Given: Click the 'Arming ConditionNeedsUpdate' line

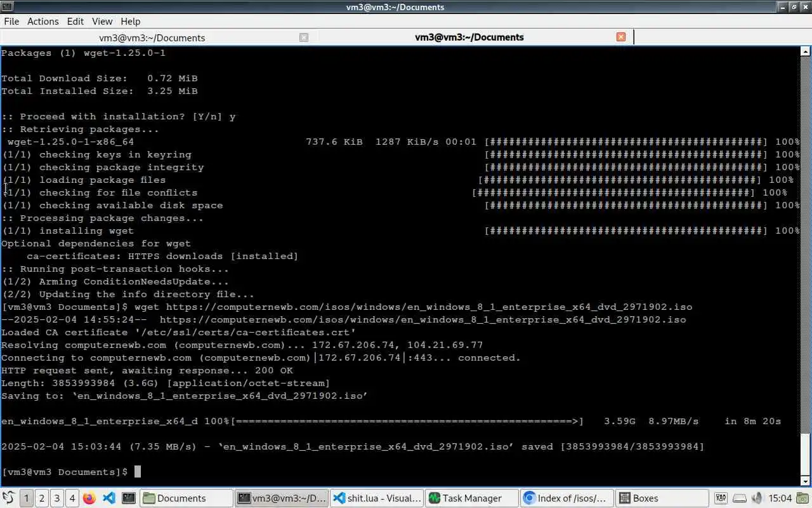Looking at the screenshot, I should 115,281.
